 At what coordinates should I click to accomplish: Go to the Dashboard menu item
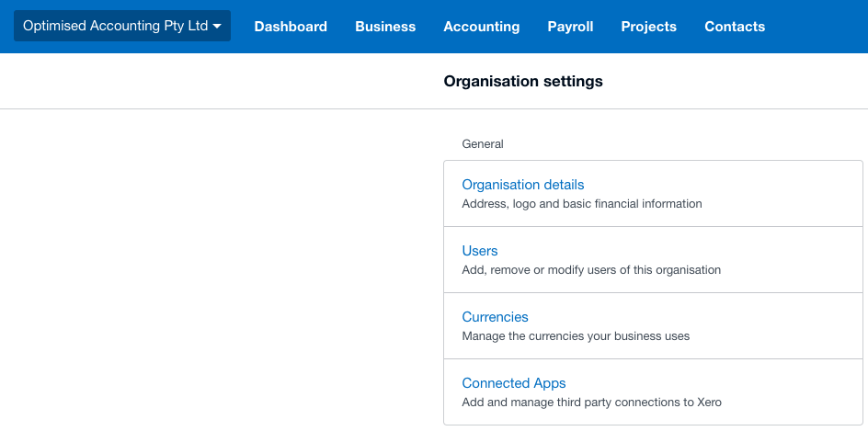[291, 27]
